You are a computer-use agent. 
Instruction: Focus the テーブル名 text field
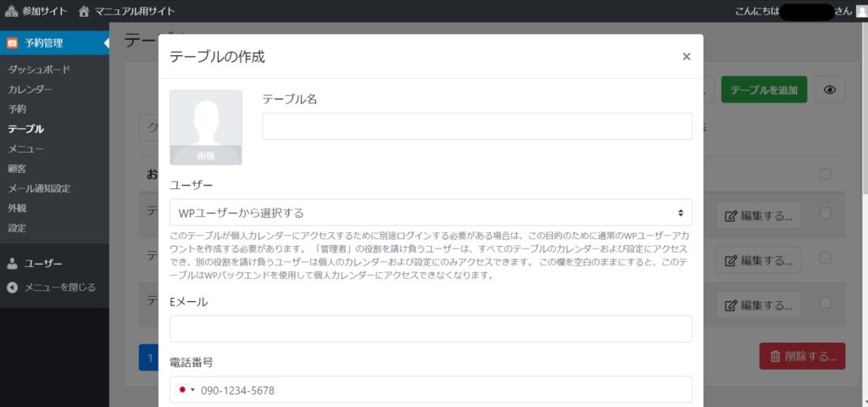click(477, 126)
